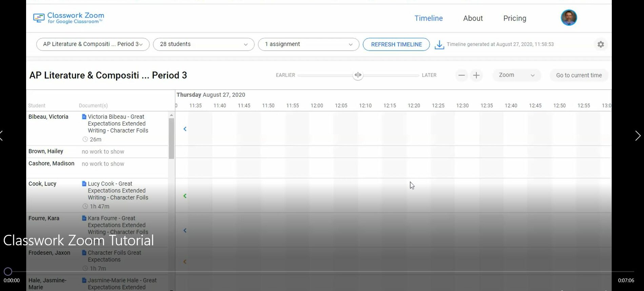Open the Timeline tab
Screen dimensions: 644x291
[428, 18]
